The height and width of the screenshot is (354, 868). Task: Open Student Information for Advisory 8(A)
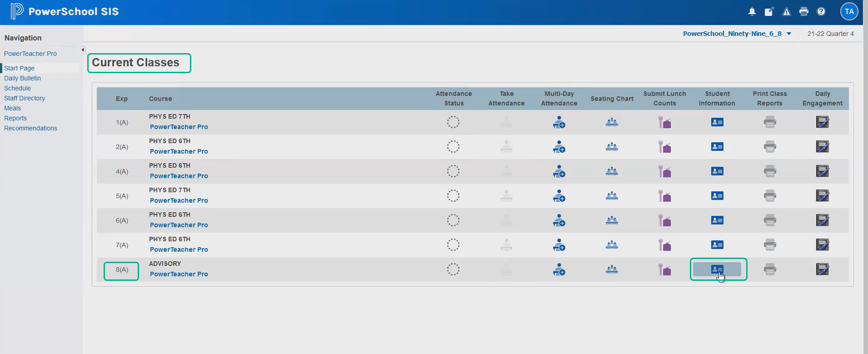[x=717, y=269]
